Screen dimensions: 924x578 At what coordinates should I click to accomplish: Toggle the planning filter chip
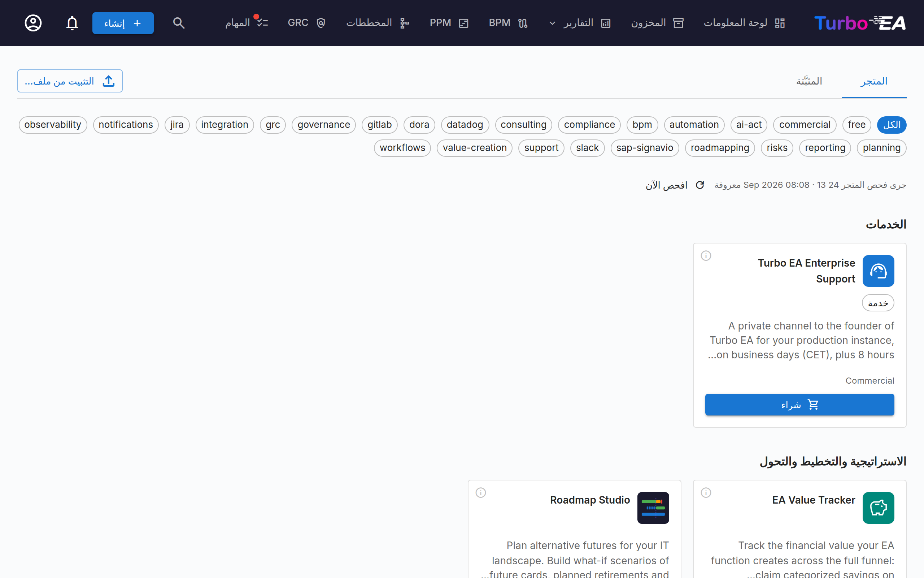(881, 148)
